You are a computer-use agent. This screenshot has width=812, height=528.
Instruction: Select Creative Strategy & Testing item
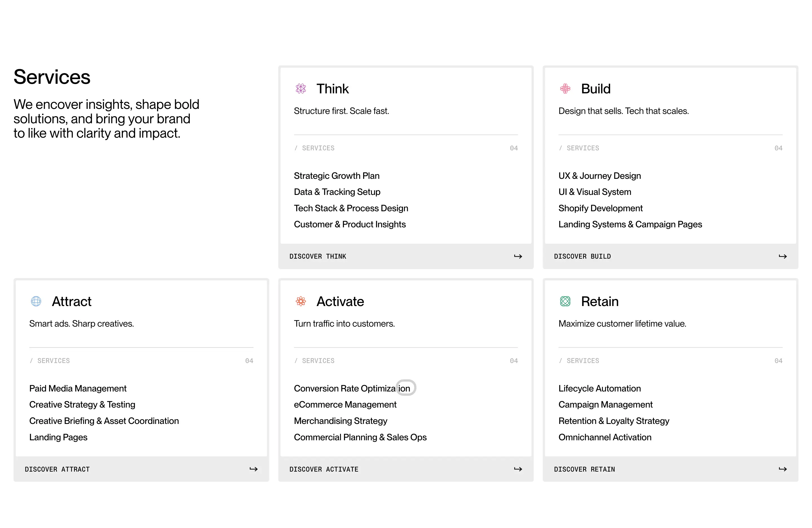click(82, 404)
